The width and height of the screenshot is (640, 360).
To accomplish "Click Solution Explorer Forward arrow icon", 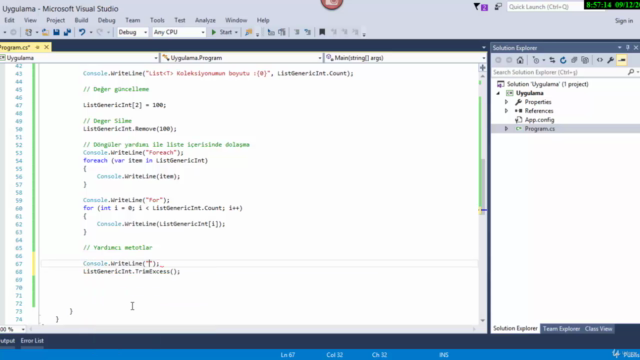I will (509, 60).
